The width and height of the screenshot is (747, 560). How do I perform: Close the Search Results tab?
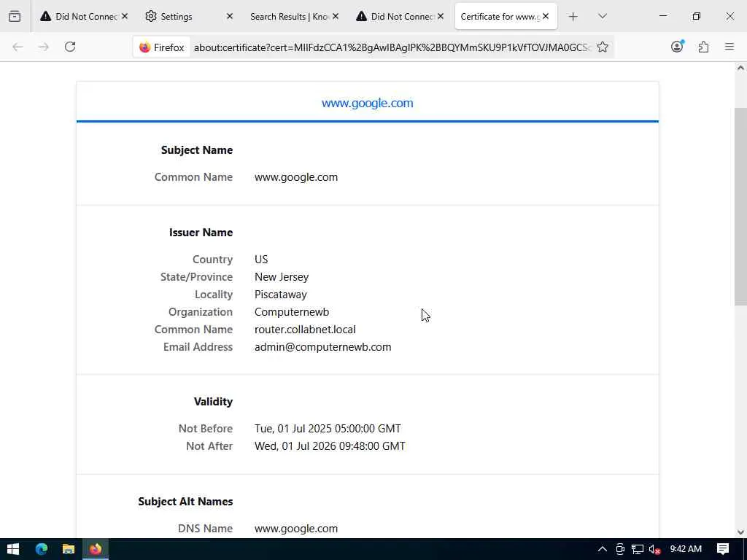336,16
